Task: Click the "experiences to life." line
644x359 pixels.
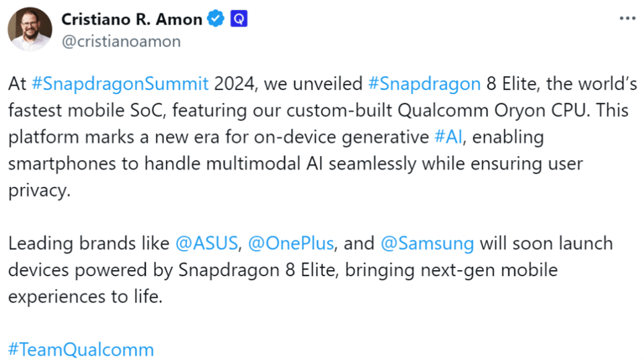Action: point(86,297)
